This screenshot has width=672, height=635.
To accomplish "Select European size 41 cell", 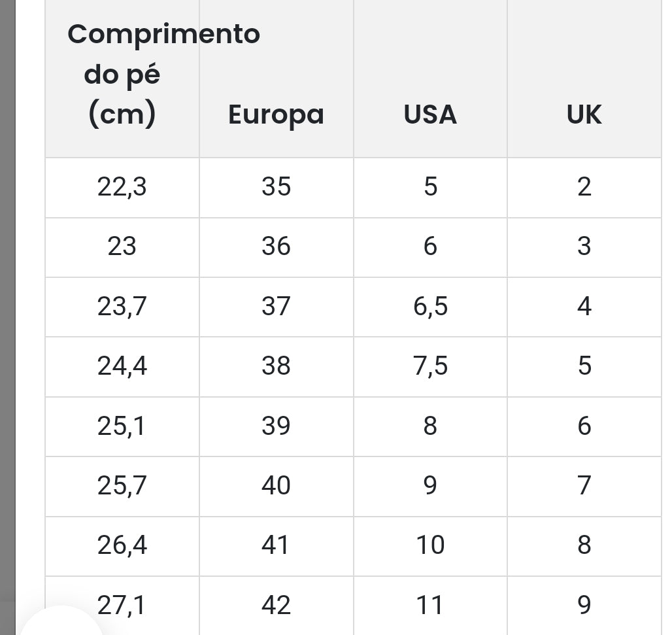I will pos(276,545).
